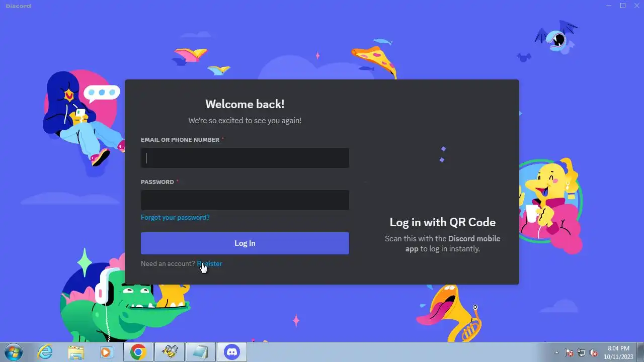Open Windows Explorer folder taskbar icon

(x=76, y=352)
